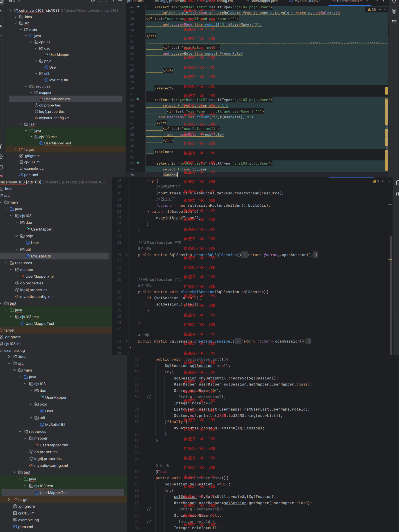Expand the folded createSqlSession method at line 43
Screen dimensions: 399x532
click(x=127, y=341)
